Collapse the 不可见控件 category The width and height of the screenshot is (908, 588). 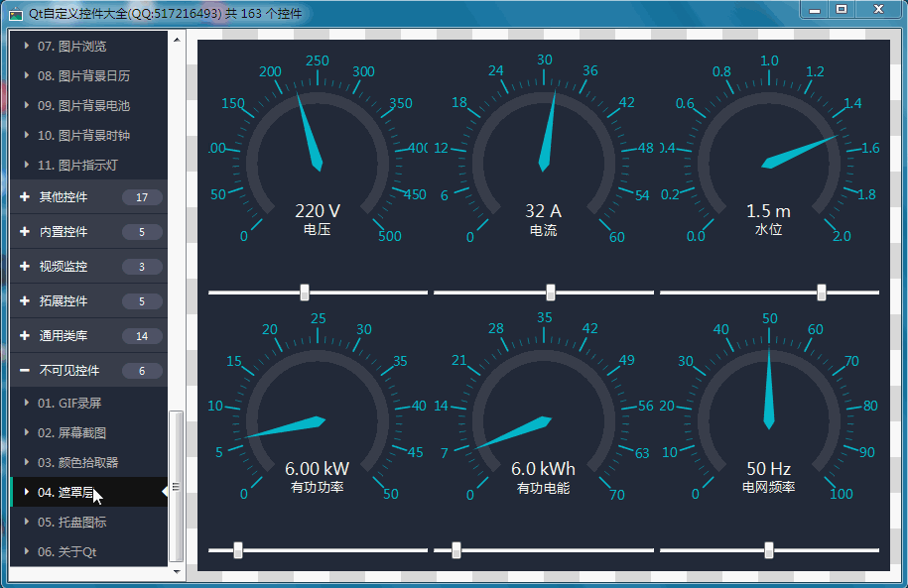pyautogui.click(x=25, y=371)
